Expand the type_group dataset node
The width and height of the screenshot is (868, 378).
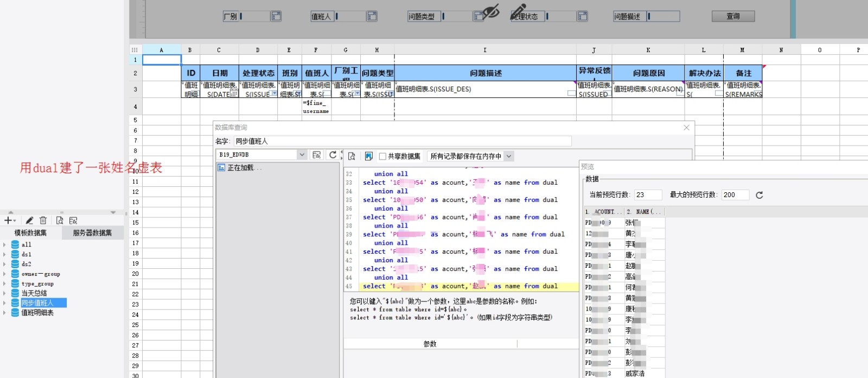5,283
